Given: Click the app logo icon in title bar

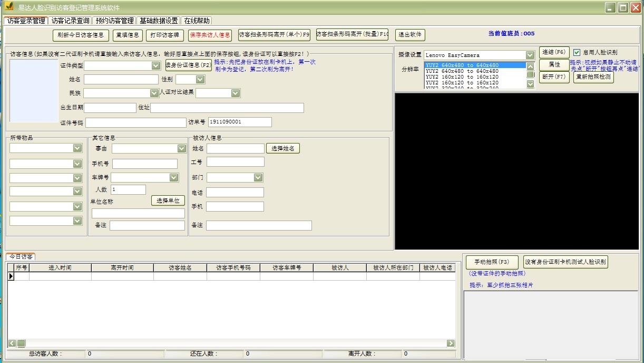Looking at the screenshot, I should 9,7.
